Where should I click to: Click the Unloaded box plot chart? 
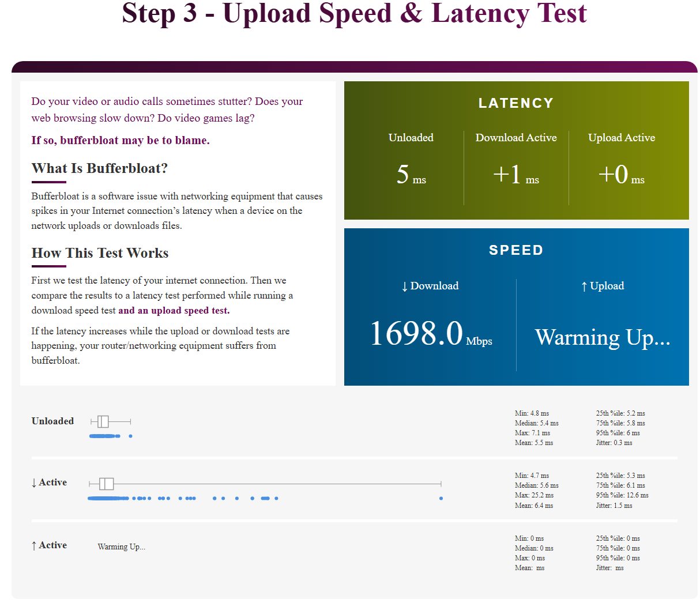pyautogui.click(x=111, y=421)
